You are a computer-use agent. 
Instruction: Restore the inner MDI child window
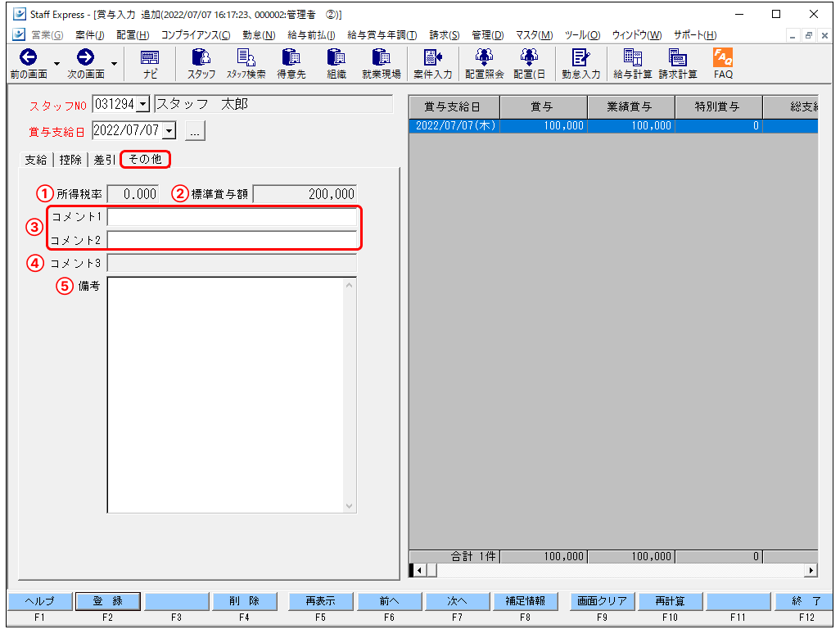pyautogui.click(x=808, y=35)
